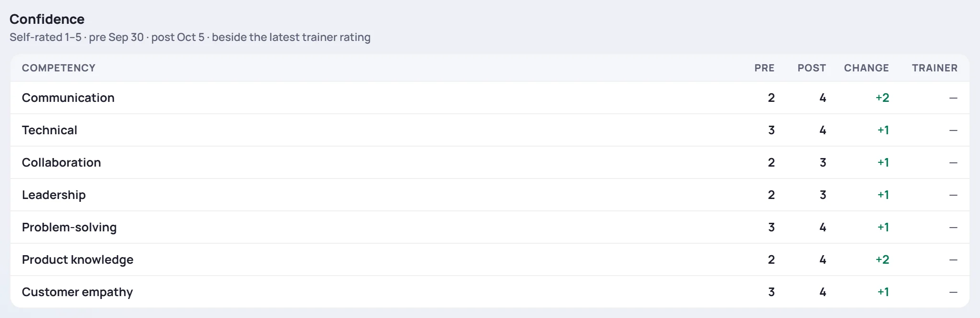The width and height of the screenshot is (980, 318).
Task: Click the pre score for Technical
Action: (771, 130)
